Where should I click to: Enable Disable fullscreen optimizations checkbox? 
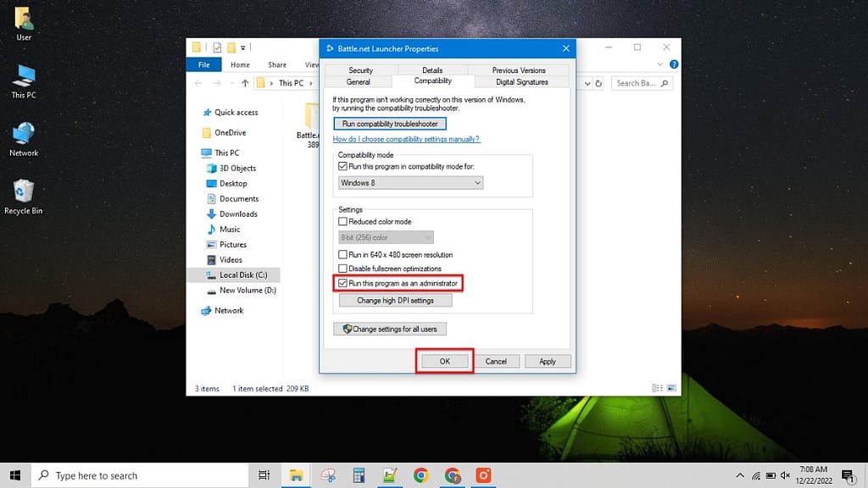[342, 269]
